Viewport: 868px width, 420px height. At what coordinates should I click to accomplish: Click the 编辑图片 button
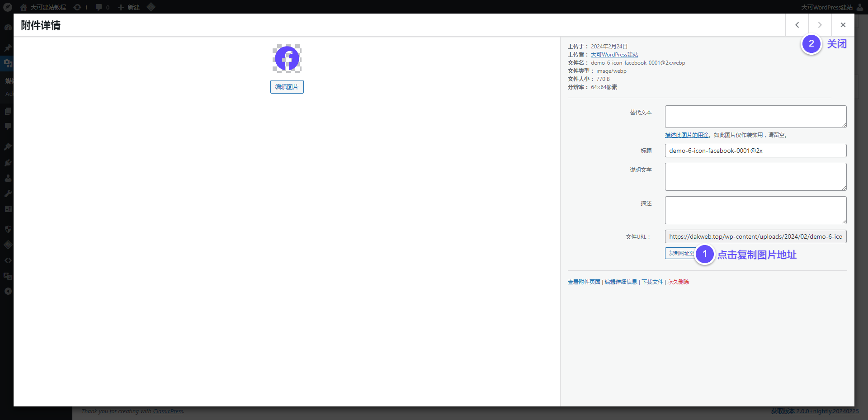point(287,86)
